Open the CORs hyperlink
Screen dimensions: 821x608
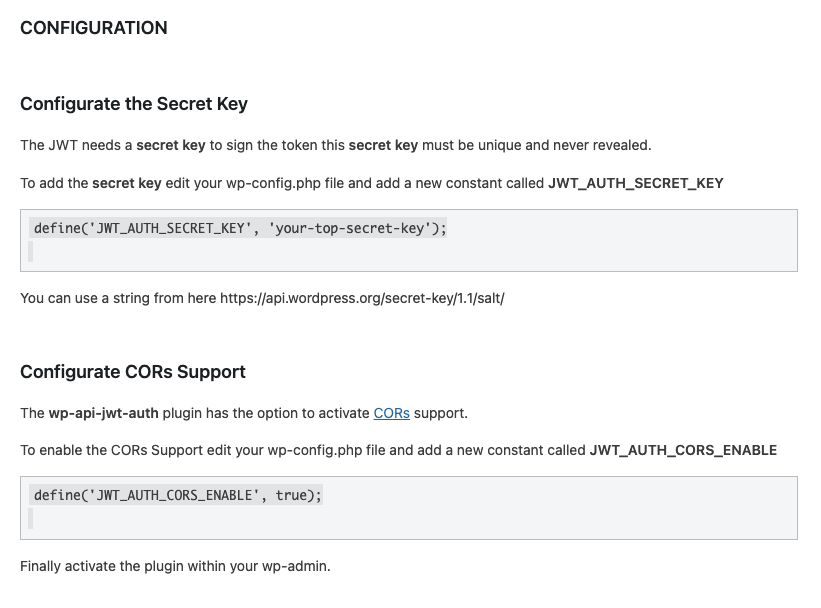391,413
